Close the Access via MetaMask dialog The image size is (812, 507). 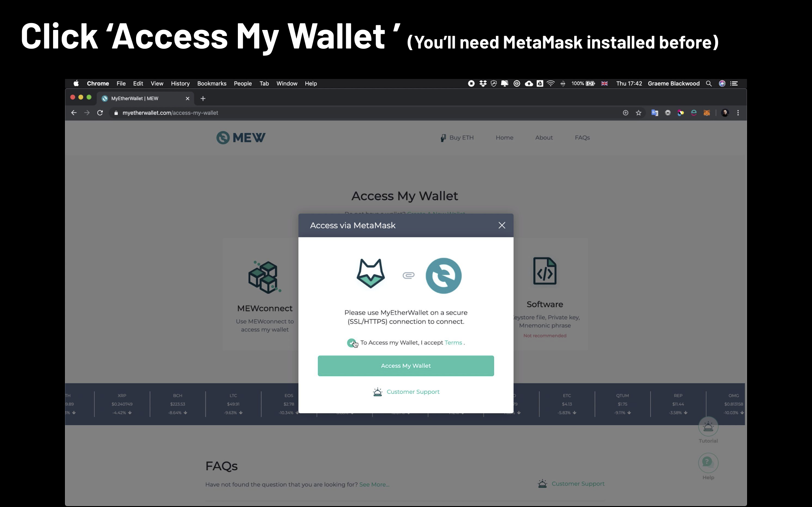point(502,225)
